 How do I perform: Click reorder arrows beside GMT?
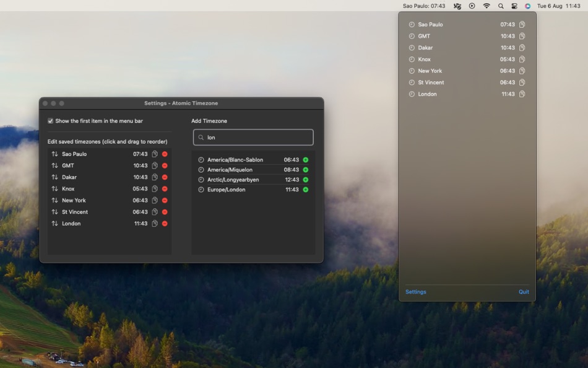point(54,165)
